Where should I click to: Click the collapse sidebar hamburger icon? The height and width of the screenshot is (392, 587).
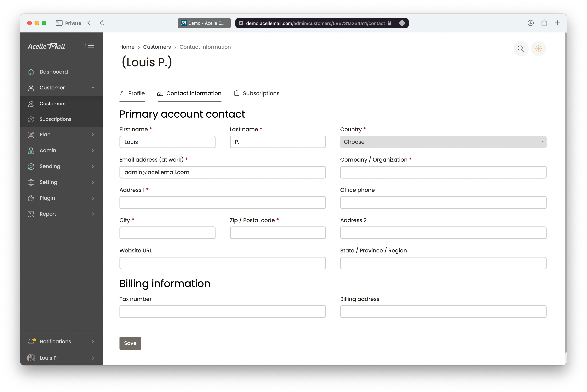point(90,45)
